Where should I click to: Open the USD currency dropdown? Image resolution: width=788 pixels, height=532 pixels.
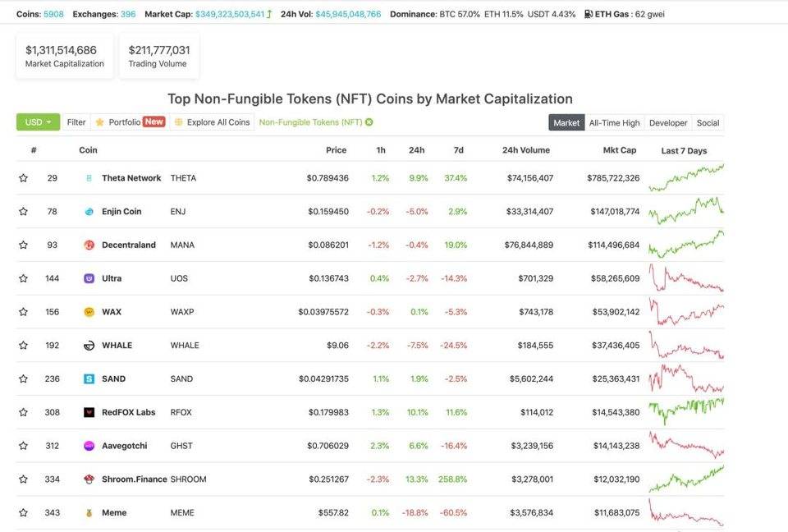[x=39, y=122]
